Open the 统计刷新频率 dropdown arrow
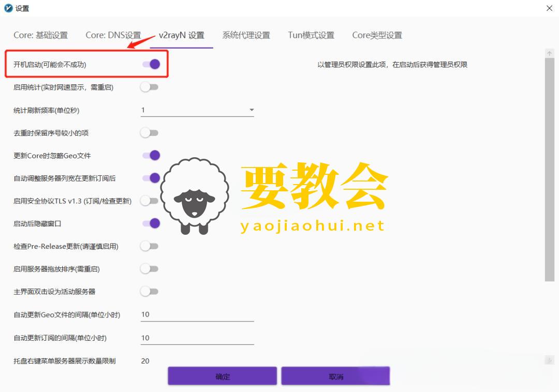 pyautogui.click(x=252, y=110)
